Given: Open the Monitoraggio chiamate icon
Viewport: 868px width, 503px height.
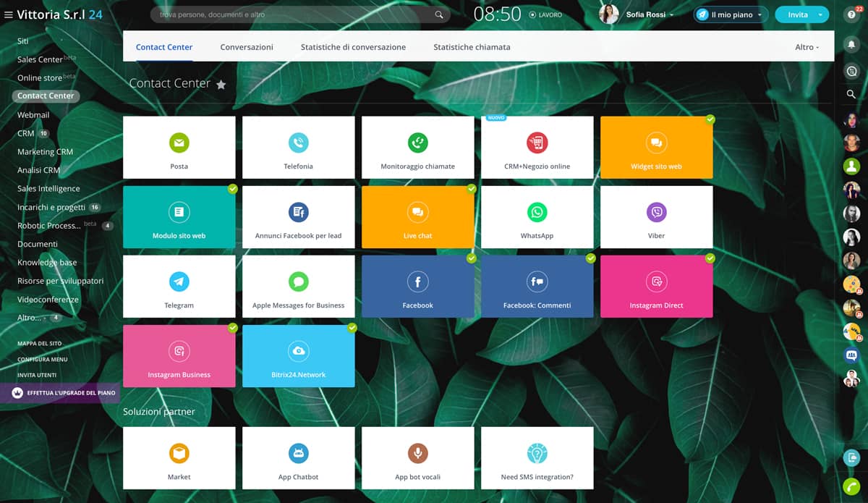Looking at the screenshot, I should pos(417,143).
